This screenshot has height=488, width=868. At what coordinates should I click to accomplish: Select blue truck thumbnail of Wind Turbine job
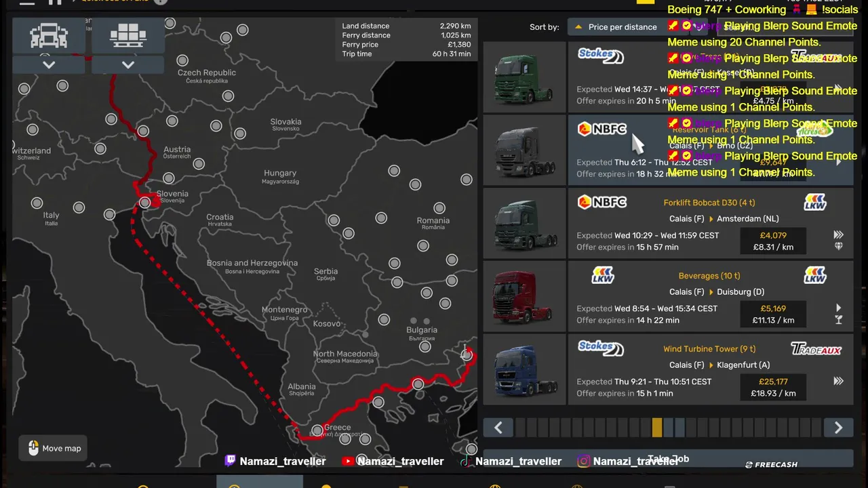point(524,370)
